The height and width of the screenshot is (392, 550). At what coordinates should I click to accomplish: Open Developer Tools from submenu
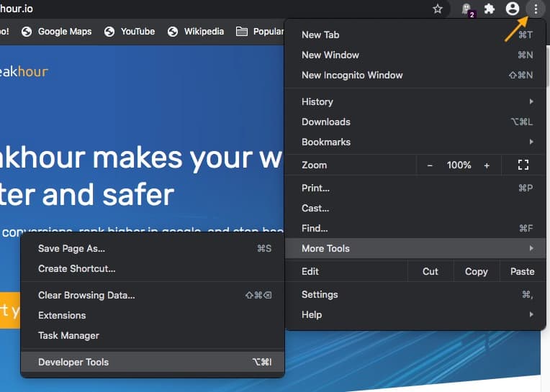(x=153, y=362)
